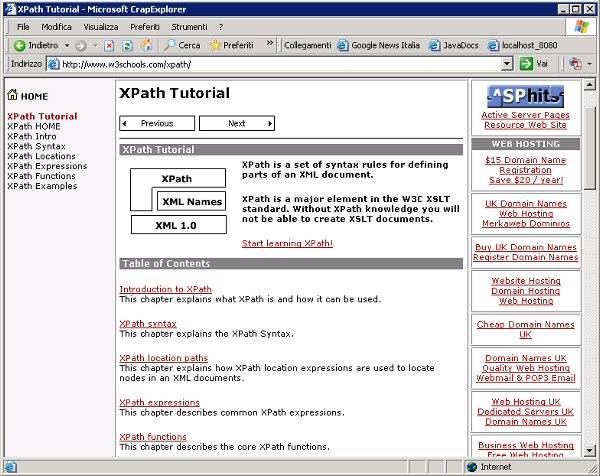This screenshot has height=476, width=600.
Task: Click the Collegamenti links bar label
Action: click(308, 45)
